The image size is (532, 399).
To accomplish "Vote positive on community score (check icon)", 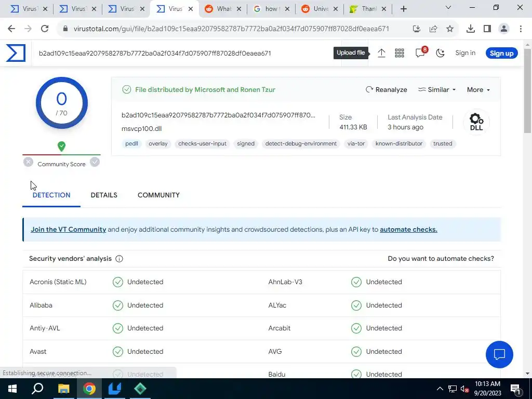I will [95, 162].
